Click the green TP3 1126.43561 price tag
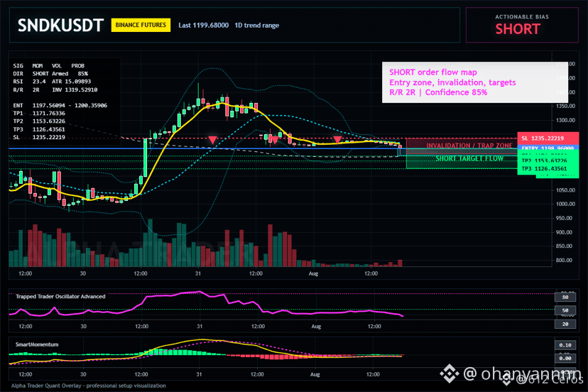Image resolution: width=588 pixels, height=392 pixels. click(548, 169)
